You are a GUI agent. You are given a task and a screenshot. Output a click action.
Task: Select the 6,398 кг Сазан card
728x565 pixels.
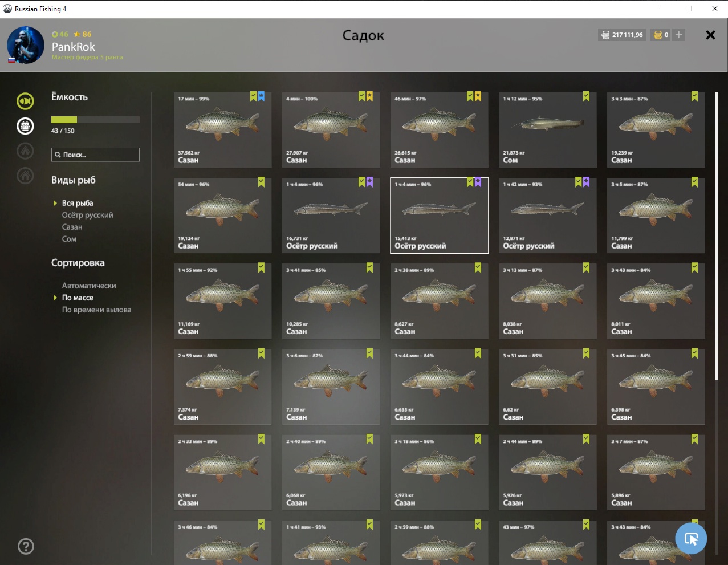point(656,387)
